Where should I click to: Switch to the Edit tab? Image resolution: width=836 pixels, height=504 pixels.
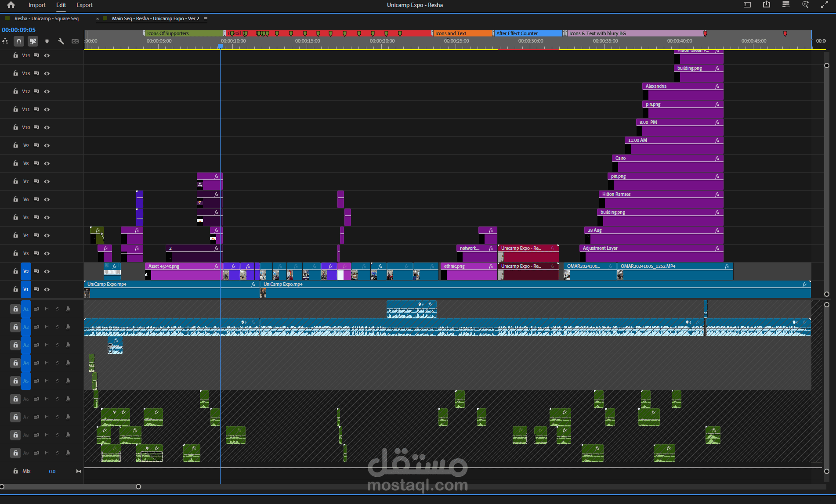click(x=61, y=5)
